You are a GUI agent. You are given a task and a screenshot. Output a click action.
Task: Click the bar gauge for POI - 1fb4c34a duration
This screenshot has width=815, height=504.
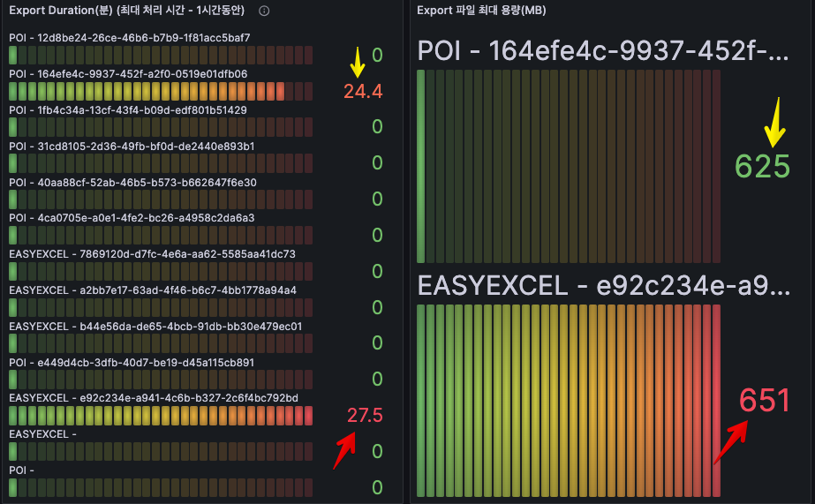click(x=161, y=127)
